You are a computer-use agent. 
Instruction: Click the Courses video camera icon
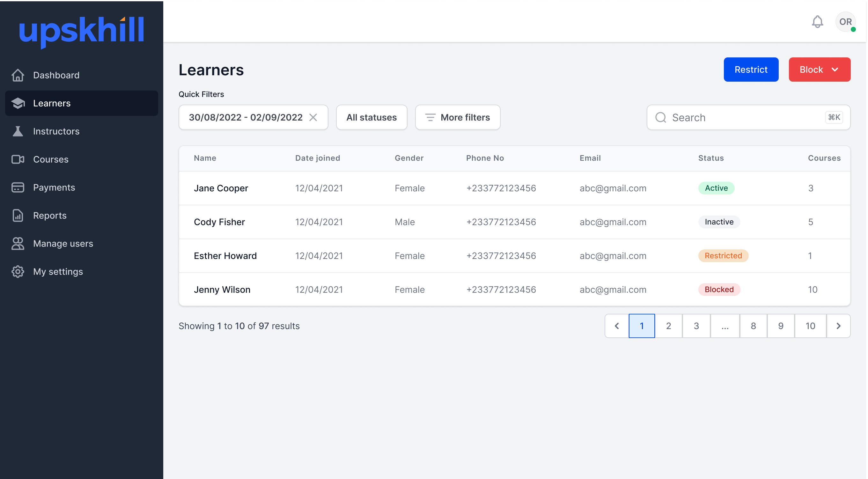point(18,159)
